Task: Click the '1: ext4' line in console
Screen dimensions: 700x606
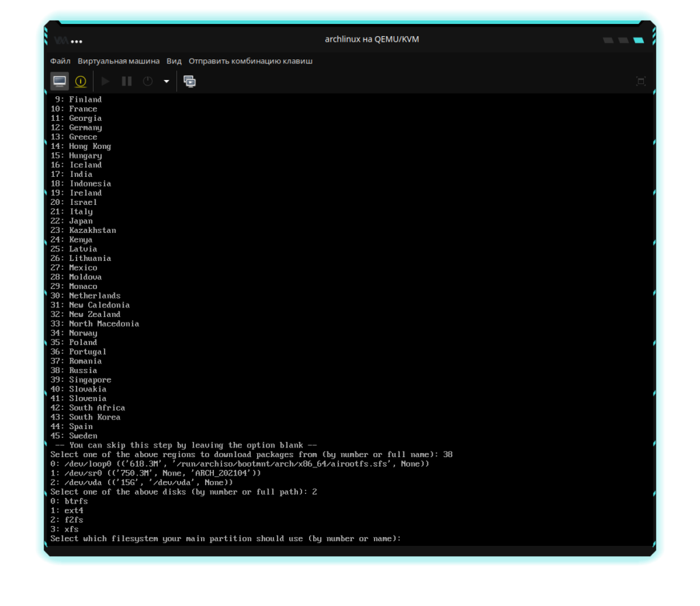Action: (x=67, y=510)
